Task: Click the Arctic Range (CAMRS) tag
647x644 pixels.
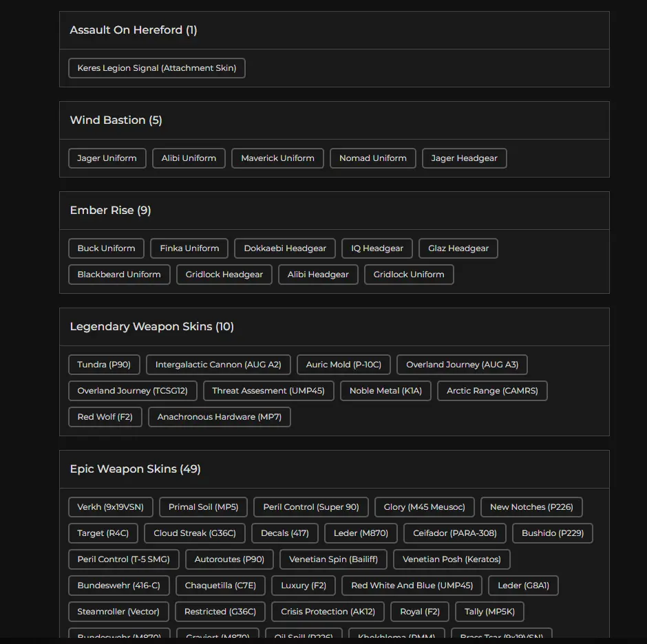Action: click(492, 391)
